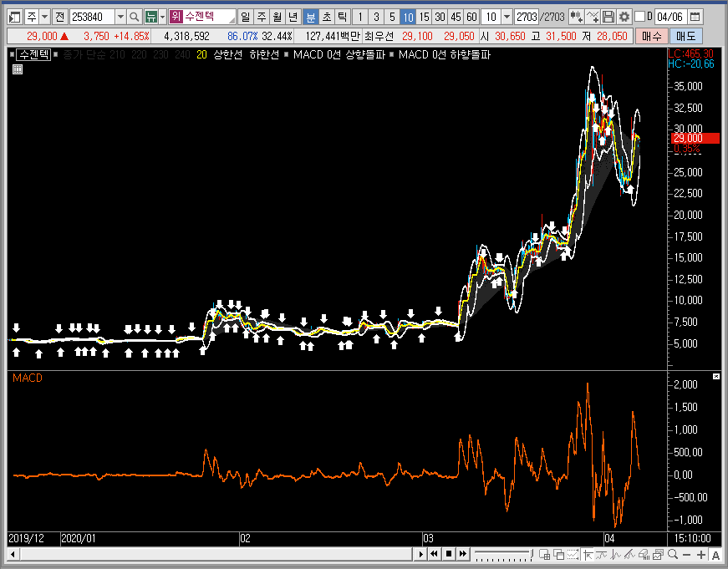728x569 pixels.
Task: Stop the chart replay
Action: 449,554
